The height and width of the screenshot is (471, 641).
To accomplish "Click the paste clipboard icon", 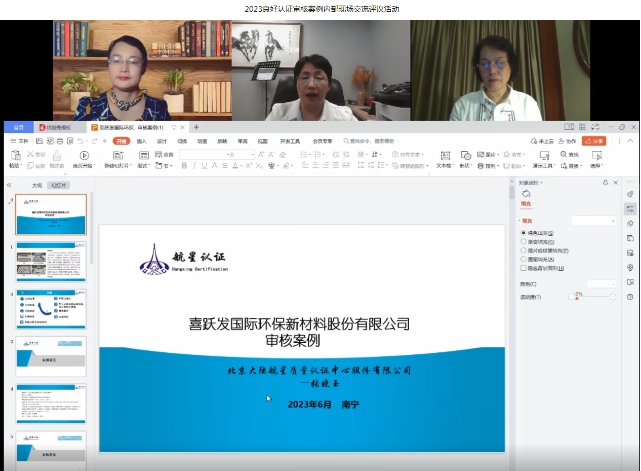I will (x=14, y=157).
